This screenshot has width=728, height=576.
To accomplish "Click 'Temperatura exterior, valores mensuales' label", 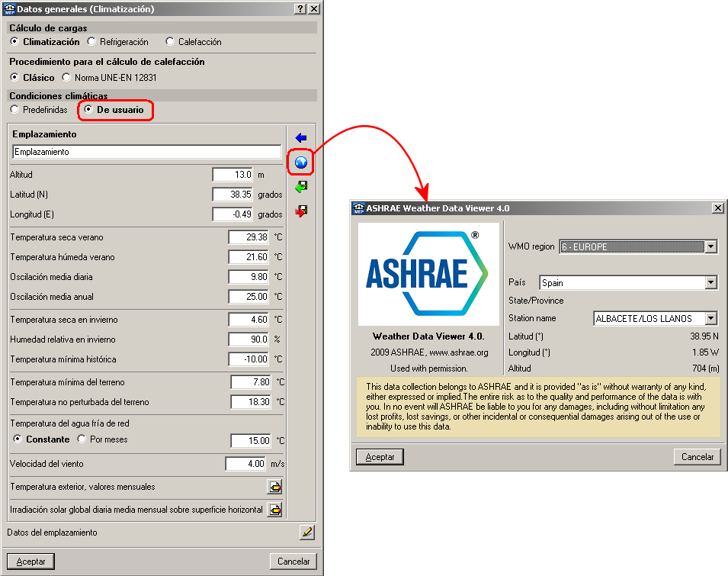I will [82, 487].
